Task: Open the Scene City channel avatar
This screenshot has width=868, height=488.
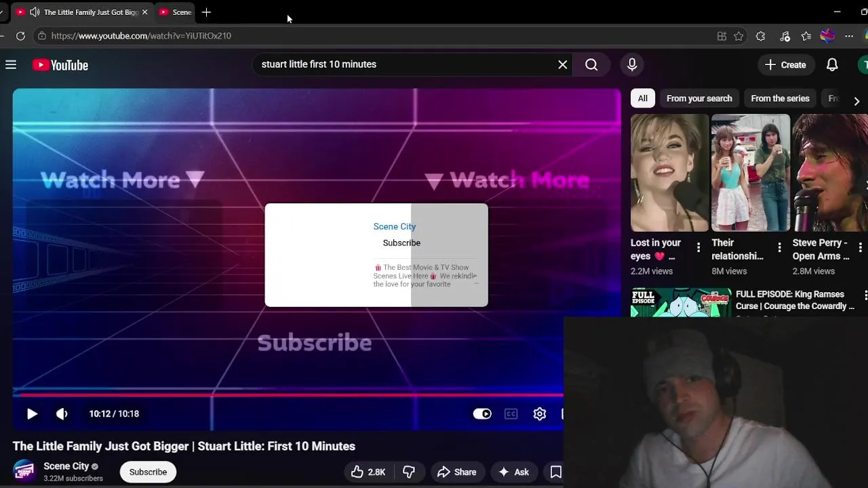Action: tap(24, 472)
